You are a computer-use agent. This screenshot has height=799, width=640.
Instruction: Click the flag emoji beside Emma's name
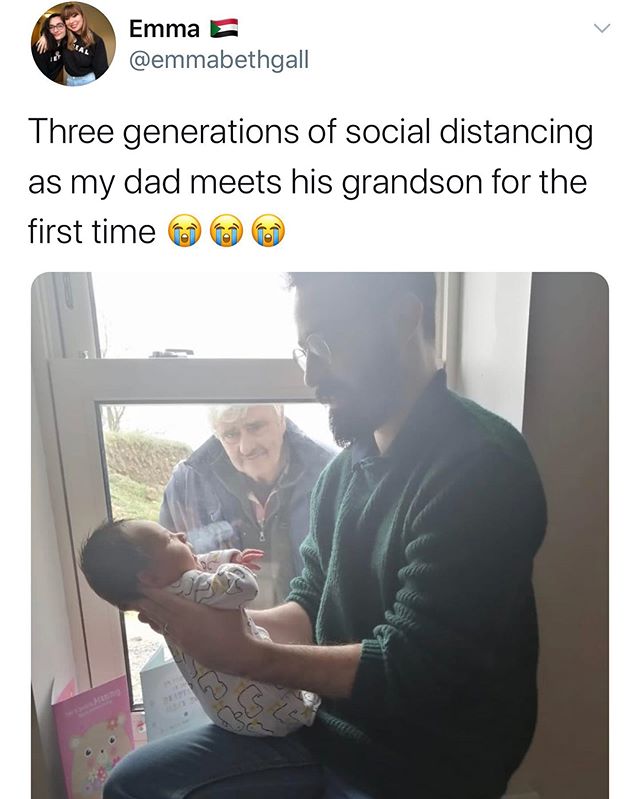pos(224,29)
